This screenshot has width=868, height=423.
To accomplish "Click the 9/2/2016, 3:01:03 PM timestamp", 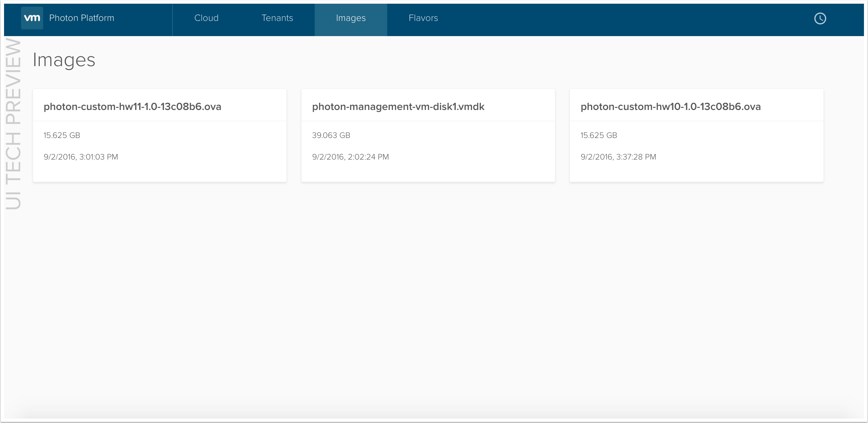I will [81, 157].
